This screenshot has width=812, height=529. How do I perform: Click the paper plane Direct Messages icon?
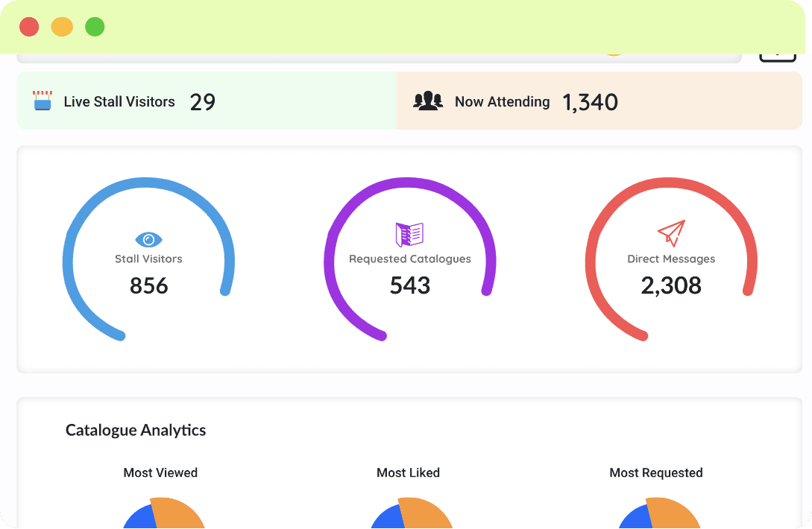pyautogui.click(x=671, y=233)
